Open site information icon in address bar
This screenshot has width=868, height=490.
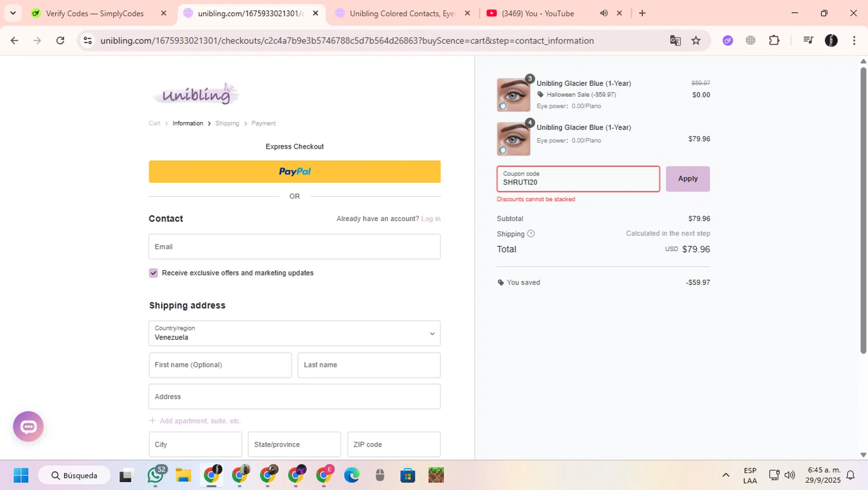point(87,40)
